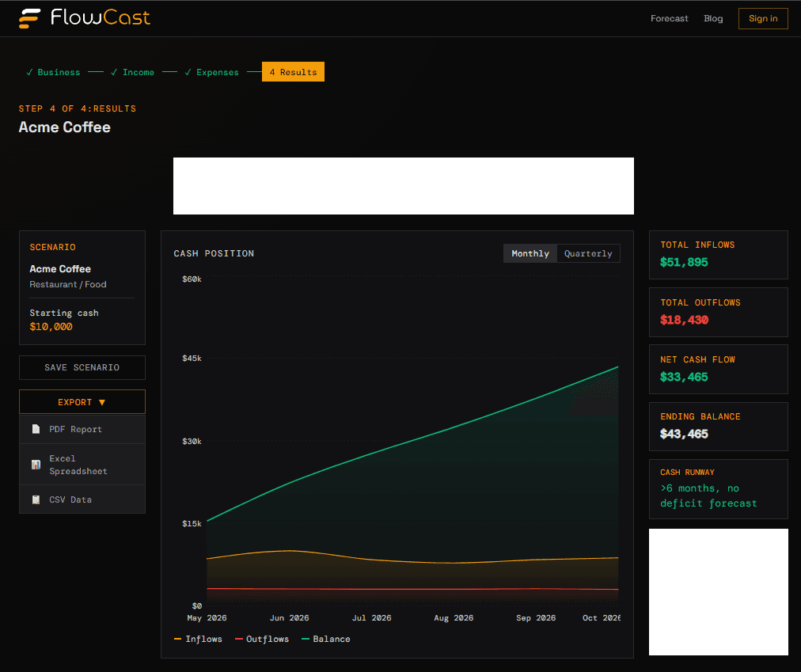Click the Excel Spreadsheet icon
This screenshot has width=801, height=672.
coord(36,465)
